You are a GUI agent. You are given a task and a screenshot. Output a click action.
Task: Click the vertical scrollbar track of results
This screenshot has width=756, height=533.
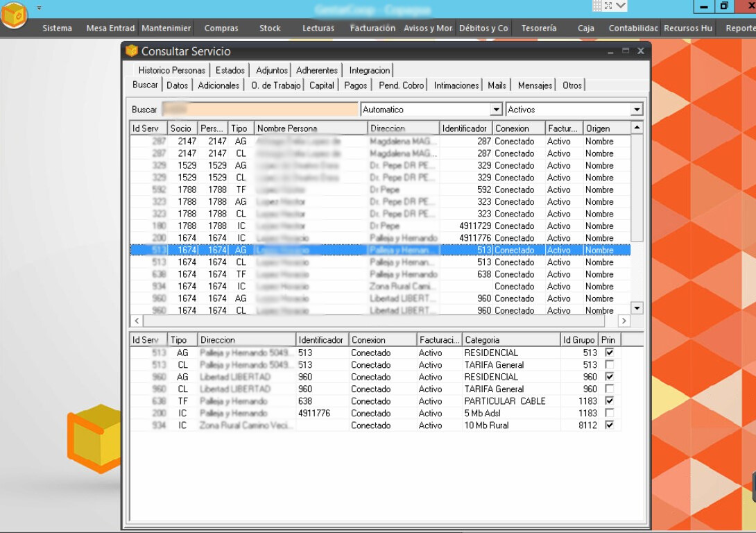coord(637,271)
